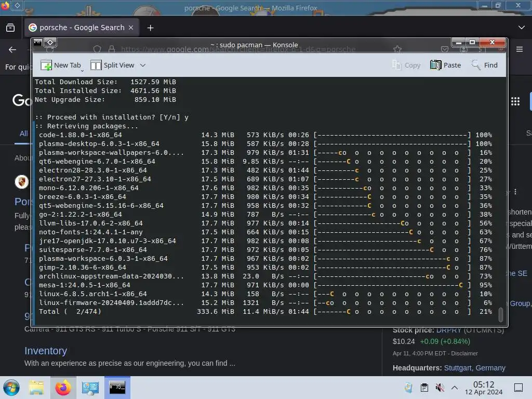The height and width of the screenshot is (399, 532).
Task: Toggle Konsole keep-on-all-desktops pin icon
Action: (x=50, y=43)
